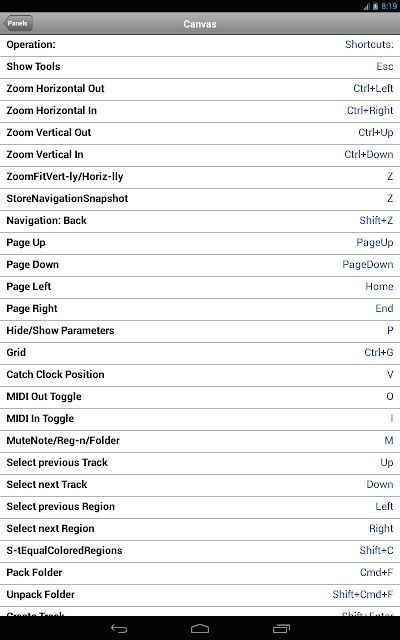Tap the Navigation: Back row
Viewport: 400px width, 640px height.
[200, 221]
